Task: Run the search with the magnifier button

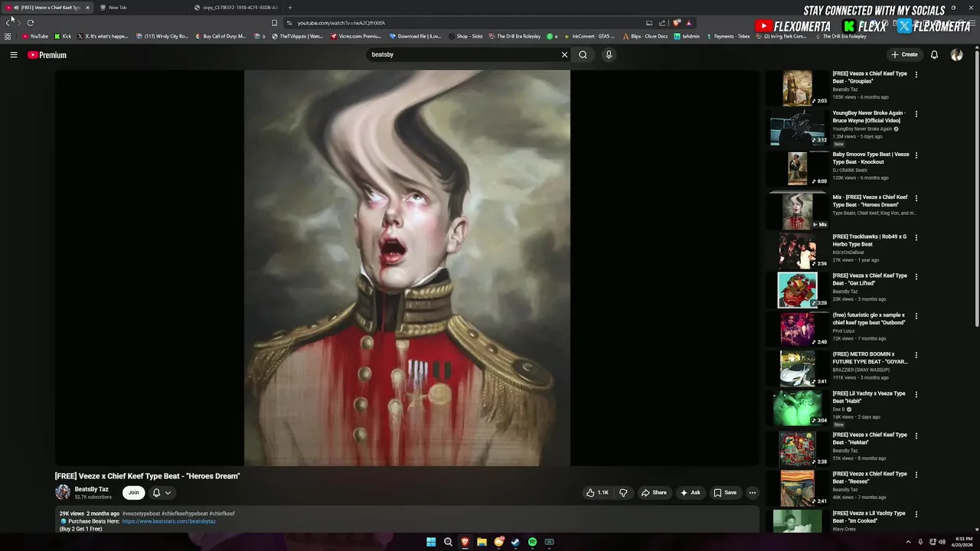Action: tap(583, 55)
